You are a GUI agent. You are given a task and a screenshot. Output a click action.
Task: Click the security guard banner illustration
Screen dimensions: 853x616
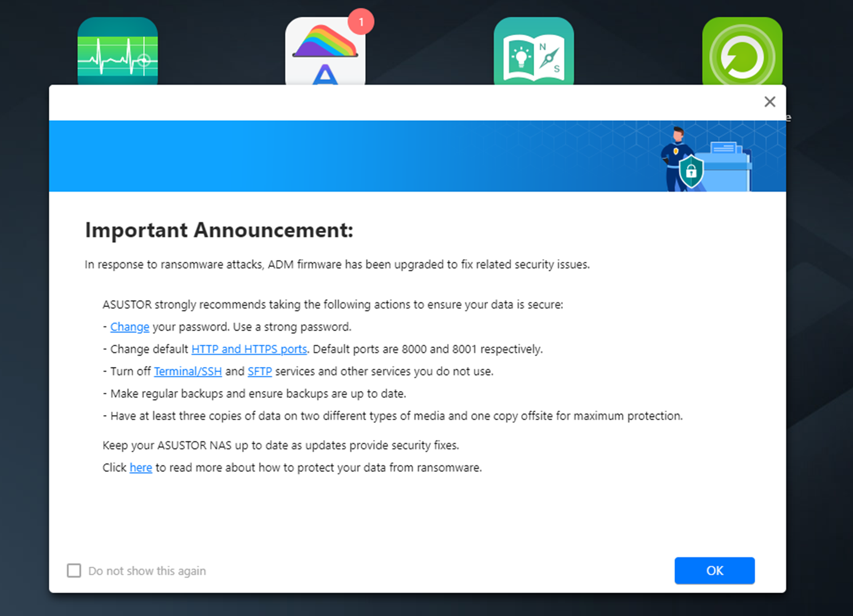706,159
